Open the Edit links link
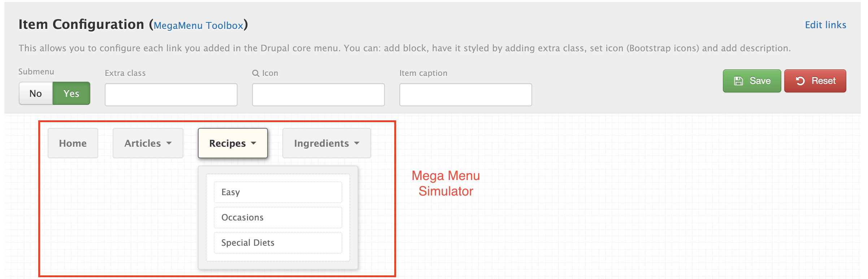 825,25
